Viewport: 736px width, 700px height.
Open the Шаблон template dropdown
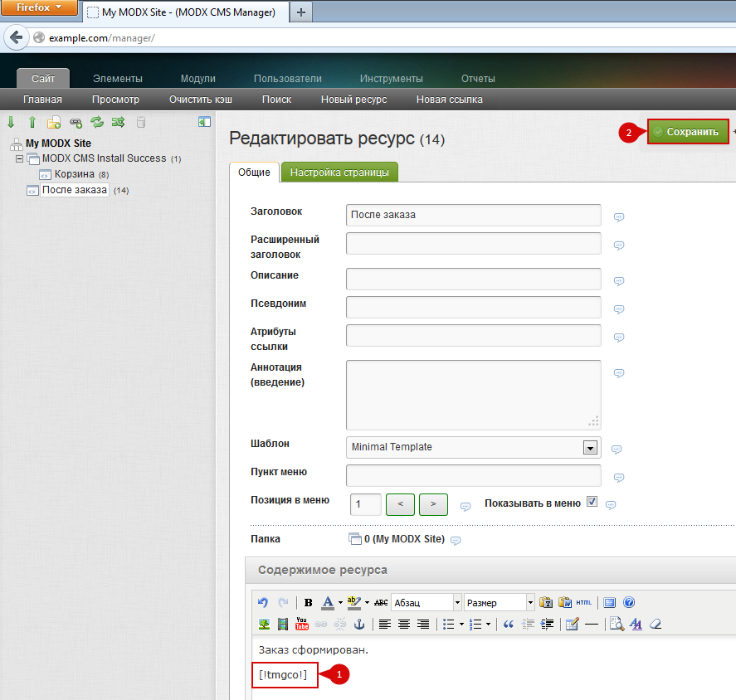(x=590, y=448)
